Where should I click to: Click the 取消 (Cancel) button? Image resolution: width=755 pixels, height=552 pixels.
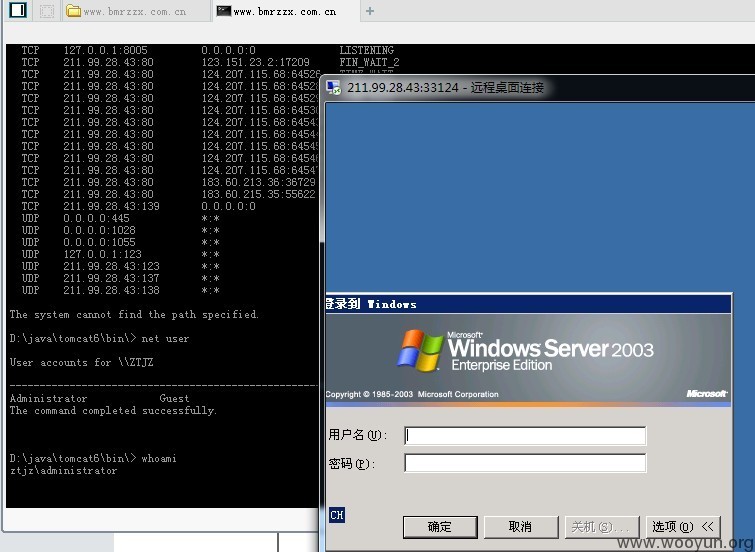521,527
